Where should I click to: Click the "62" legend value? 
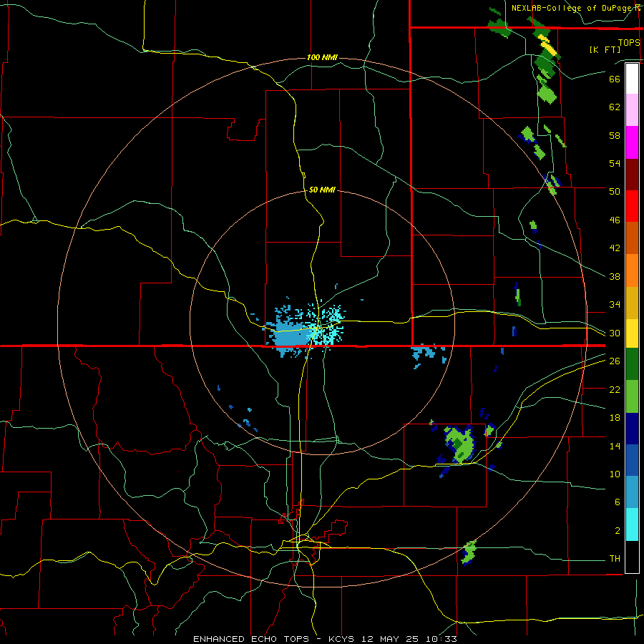click(615, 107)
